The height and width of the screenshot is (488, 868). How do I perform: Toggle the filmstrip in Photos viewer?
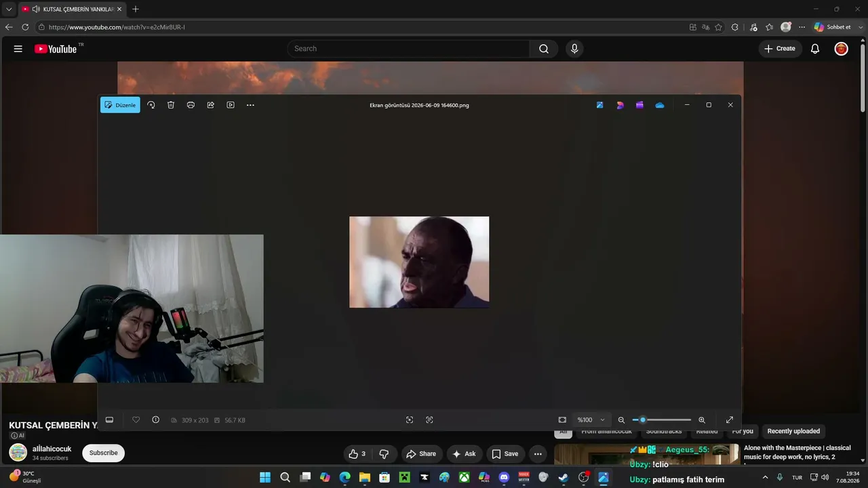[x=109, y=420]
